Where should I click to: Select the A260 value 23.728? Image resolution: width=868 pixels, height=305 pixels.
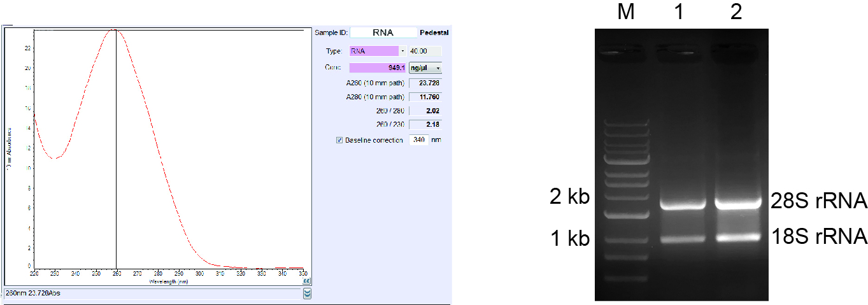coord(425,83)
